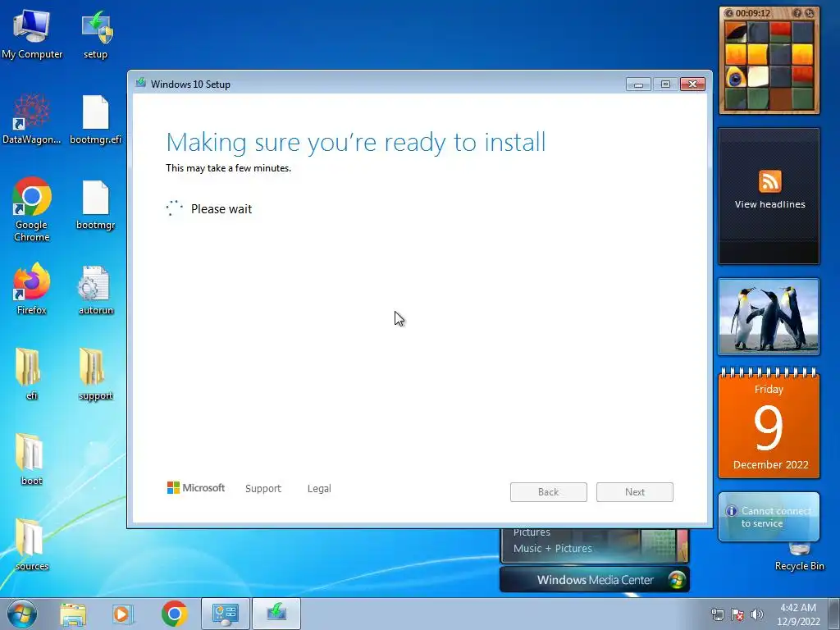The width and height of the screenshot is (840, 630).
Task: Select the bootmgr.efi file icon
Action: point(95,119)
